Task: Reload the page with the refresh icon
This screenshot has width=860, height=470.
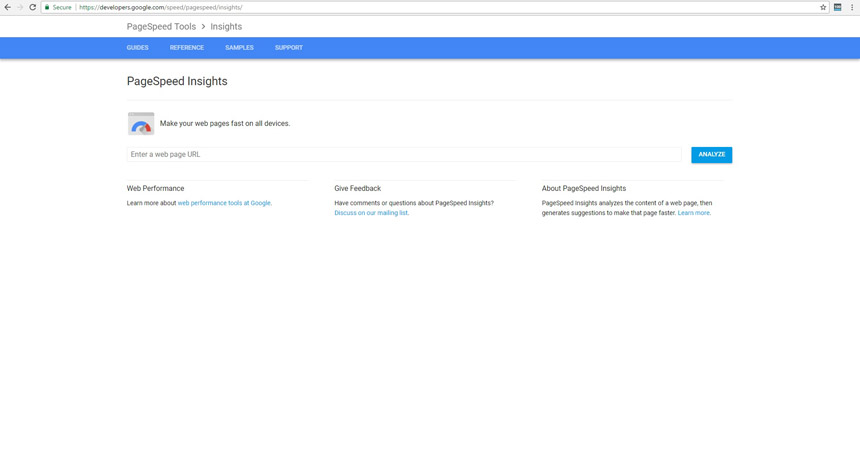Action: (x=32, y=7)
